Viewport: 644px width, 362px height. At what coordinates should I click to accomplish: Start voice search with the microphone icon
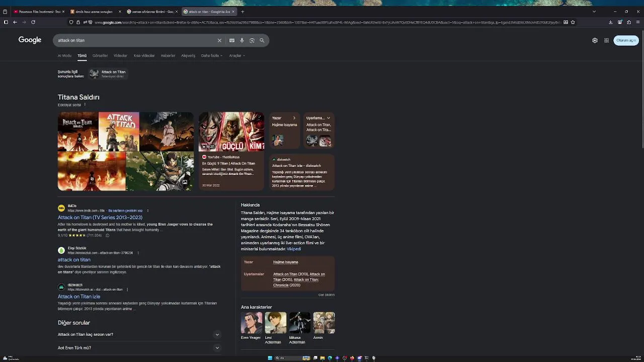pyautogui.click(x=242, y=40)
